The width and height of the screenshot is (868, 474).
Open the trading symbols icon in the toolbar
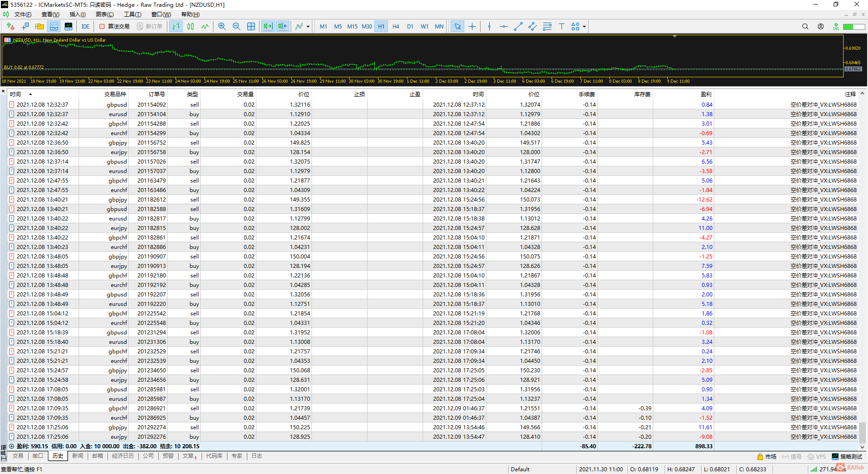tap(10, 27)
